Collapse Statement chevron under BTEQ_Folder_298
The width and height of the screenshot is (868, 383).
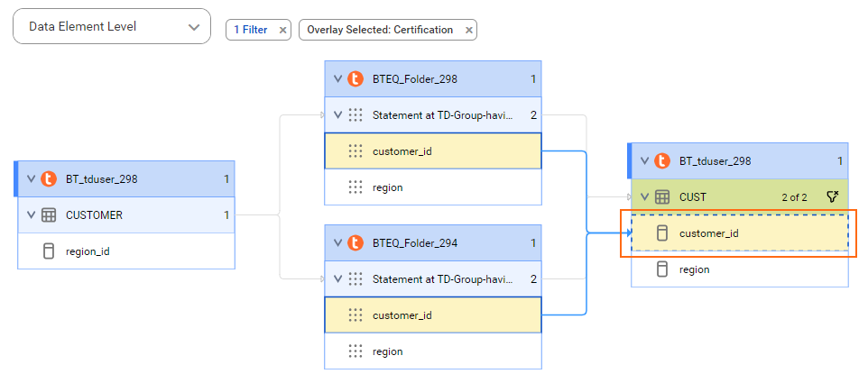pos(338,115)
